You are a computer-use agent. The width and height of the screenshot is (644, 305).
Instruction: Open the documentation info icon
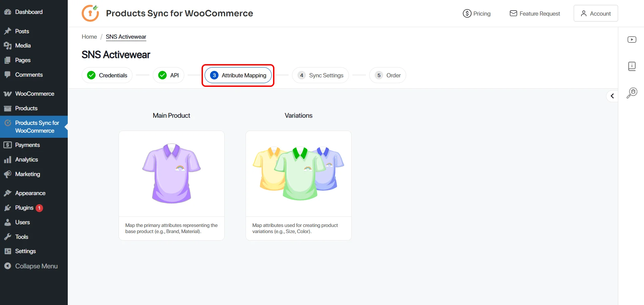632,66
